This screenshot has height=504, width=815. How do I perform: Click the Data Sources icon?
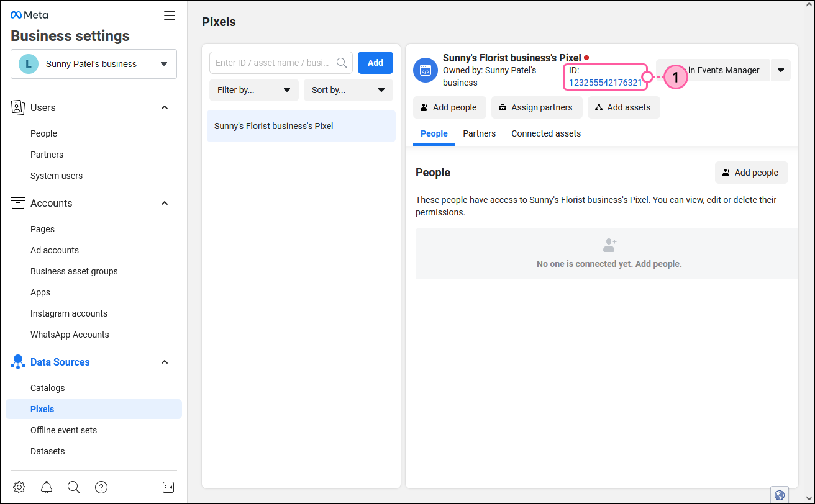pyautogui.click(x=17, y=362)
